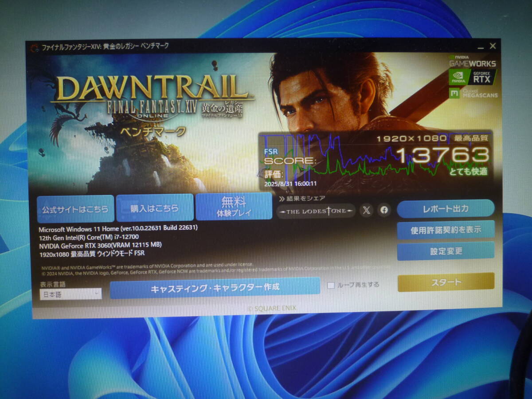Click the timestamp 2025/8/31 16:00:11
Viewport: 532px width, 399px height.
(x=290, y=183)
